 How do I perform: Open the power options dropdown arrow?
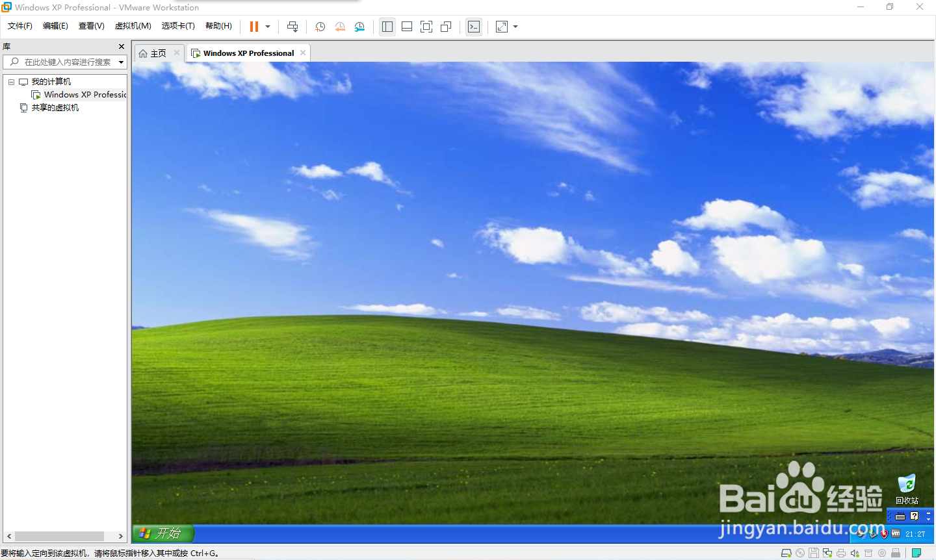coord(268,27)
